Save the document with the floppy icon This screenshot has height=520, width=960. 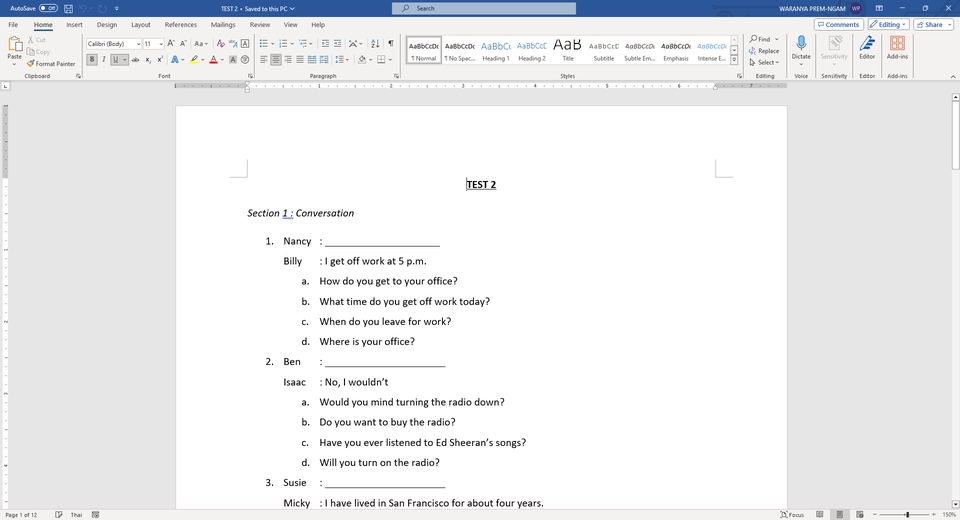(x=69, y=9)
